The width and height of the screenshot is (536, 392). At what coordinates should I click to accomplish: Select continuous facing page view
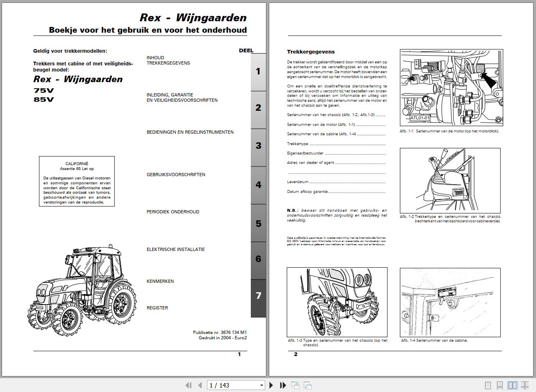[525, 385]
